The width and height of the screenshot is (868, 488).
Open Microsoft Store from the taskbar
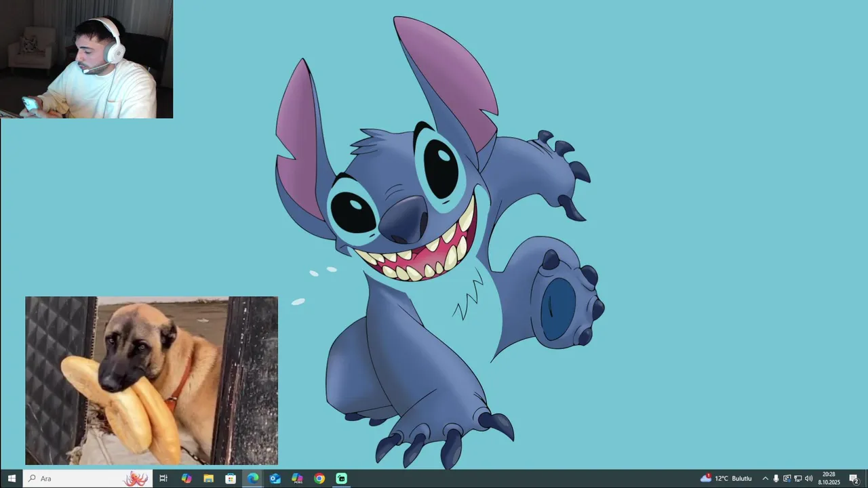pos(231,479)
